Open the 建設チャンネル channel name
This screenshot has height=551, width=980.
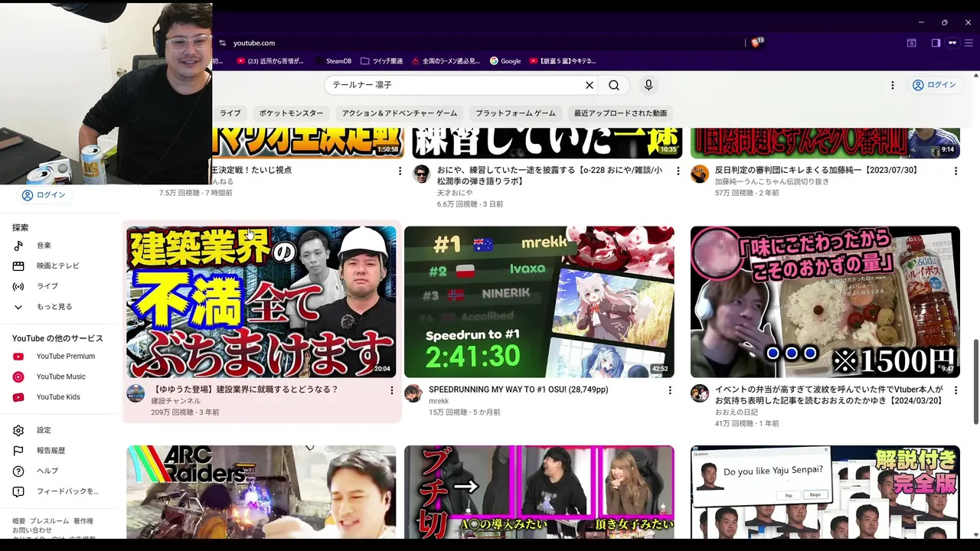coord(175,401)
